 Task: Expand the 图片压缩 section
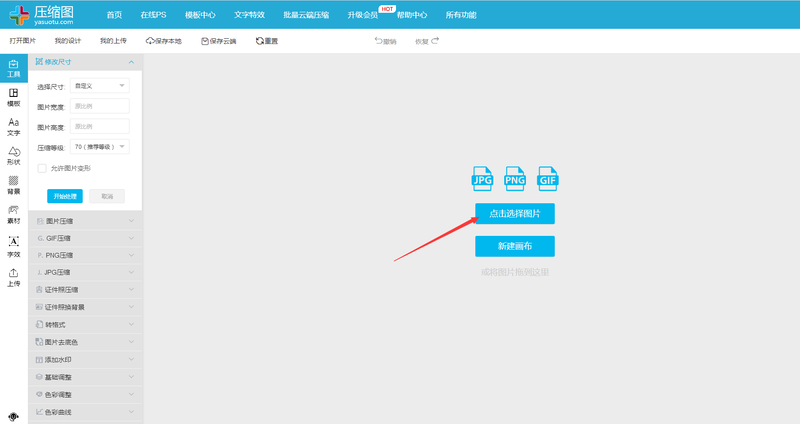[x=85, y=221]
